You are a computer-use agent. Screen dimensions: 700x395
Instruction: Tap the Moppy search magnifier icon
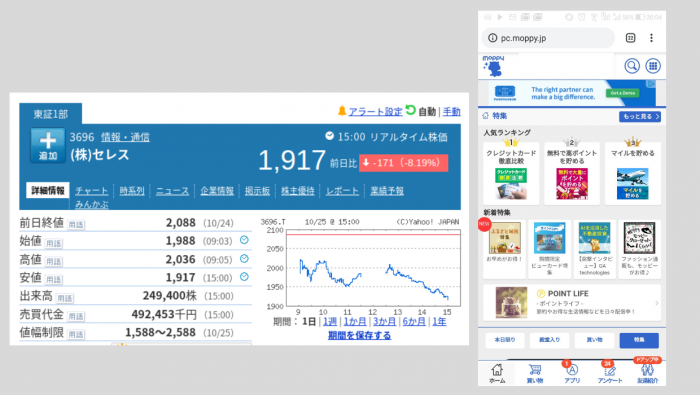632,66
